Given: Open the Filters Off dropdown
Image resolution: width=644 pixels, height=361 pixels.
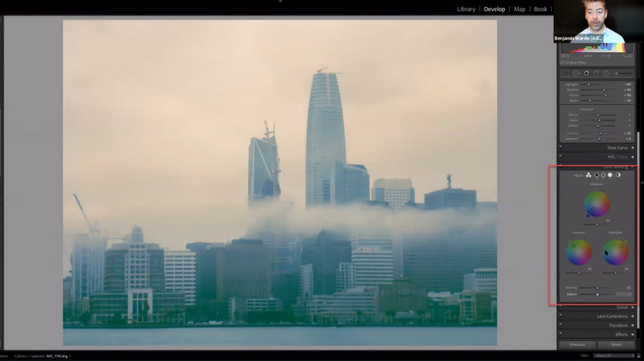Looking at the screenshot, I should point(614,355).
